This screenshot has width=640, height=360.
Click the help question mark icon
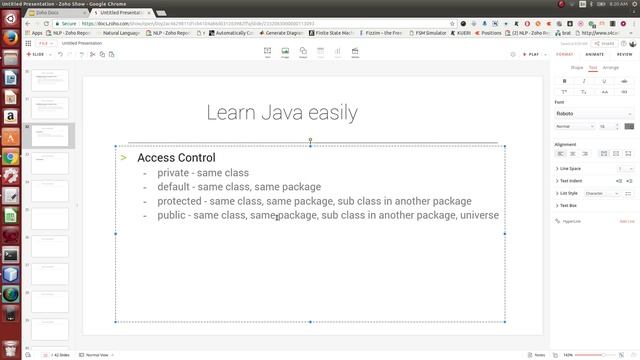click(623, 43)
